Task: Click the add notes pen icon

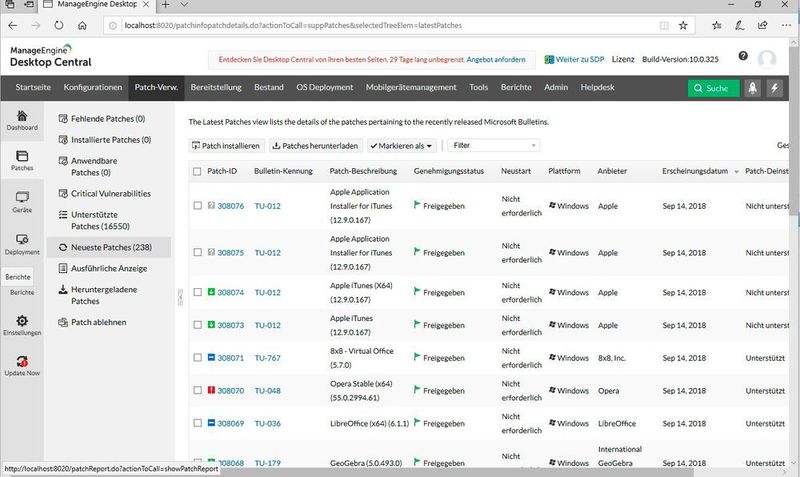Action: [739, 25]
